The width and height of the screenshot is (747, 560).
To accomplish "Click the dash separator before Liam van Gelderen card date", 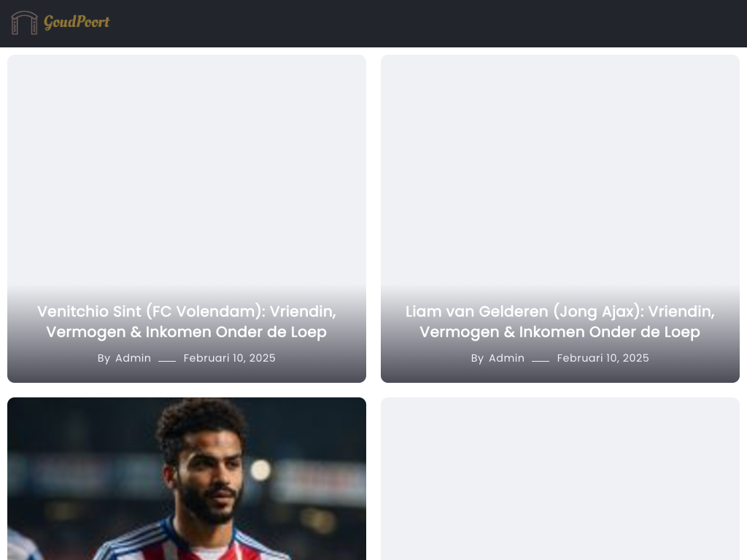I will pos(541,361).
